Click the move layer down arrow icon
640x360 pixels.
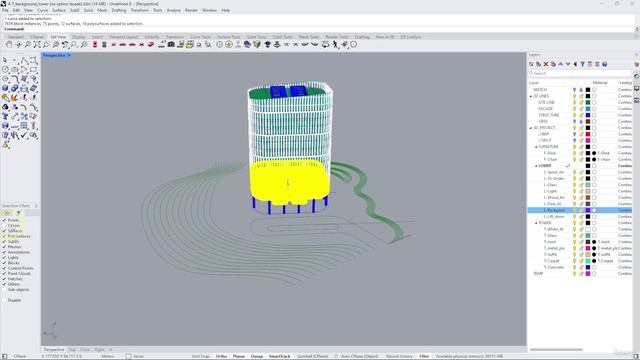tap(568, 64)
